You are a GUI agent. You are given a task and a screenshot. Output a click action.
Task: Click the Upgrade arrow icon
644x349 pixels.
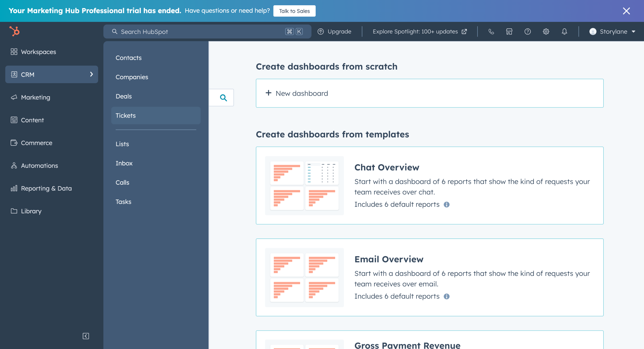[320, 32]
